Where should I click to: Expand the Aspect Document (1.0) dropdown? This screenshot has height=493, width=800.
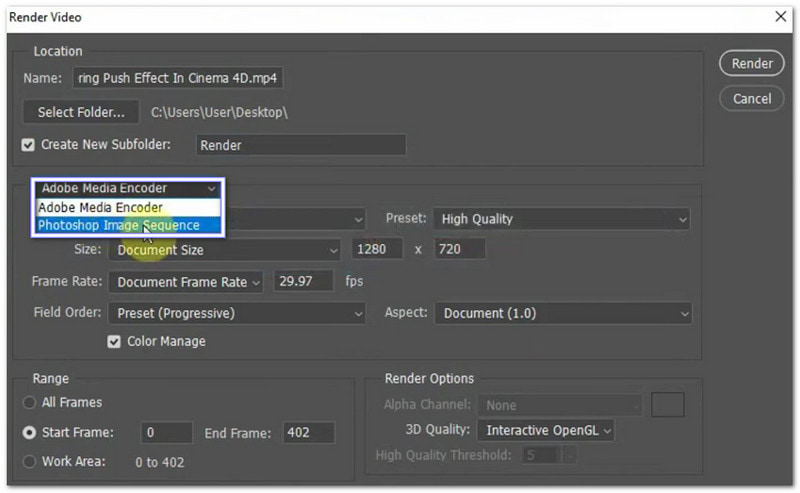coord(563,313)
